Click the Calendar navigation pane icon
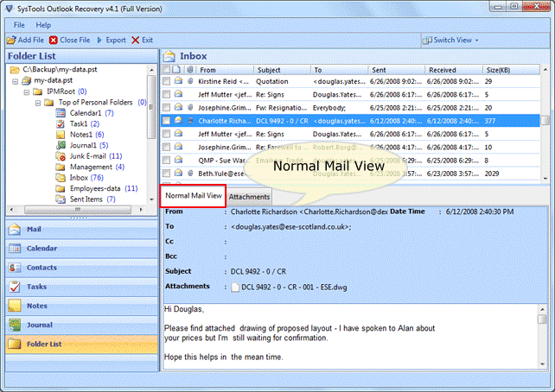Image resolution: width=555 pixels, height=392 pixels. pos(15,249)
